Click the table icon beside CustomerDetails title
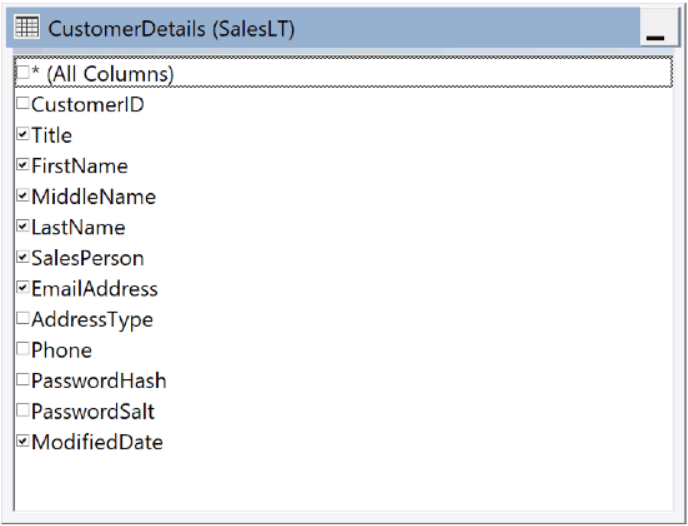 [x=27, y=27]
